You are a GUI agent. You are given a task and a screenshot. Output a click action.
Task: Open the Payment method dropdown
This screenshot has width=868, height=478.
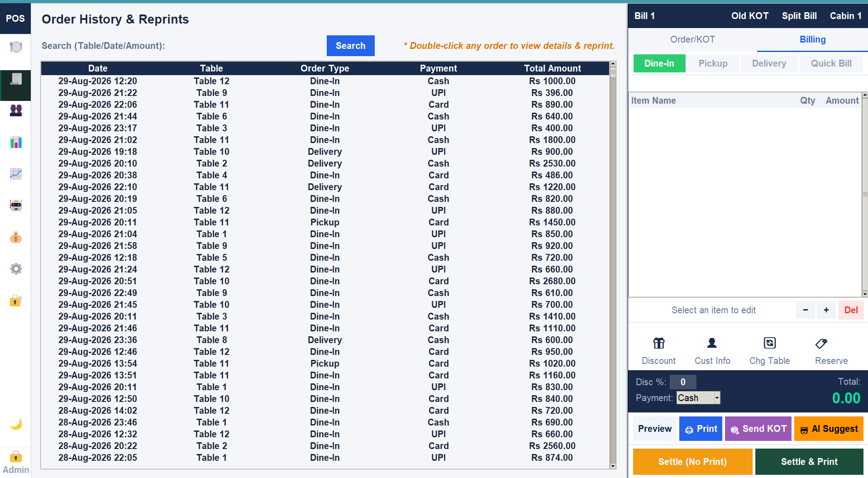(698, 398)
